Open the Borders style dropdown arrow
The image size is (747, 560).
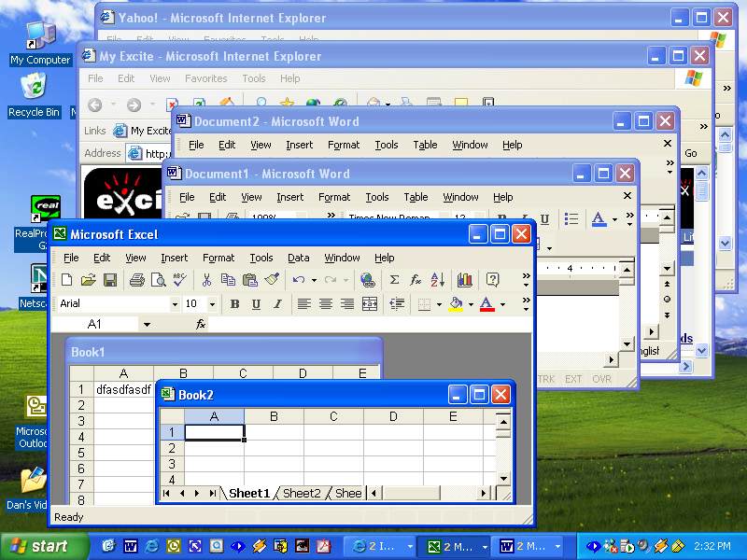(439, 304)
